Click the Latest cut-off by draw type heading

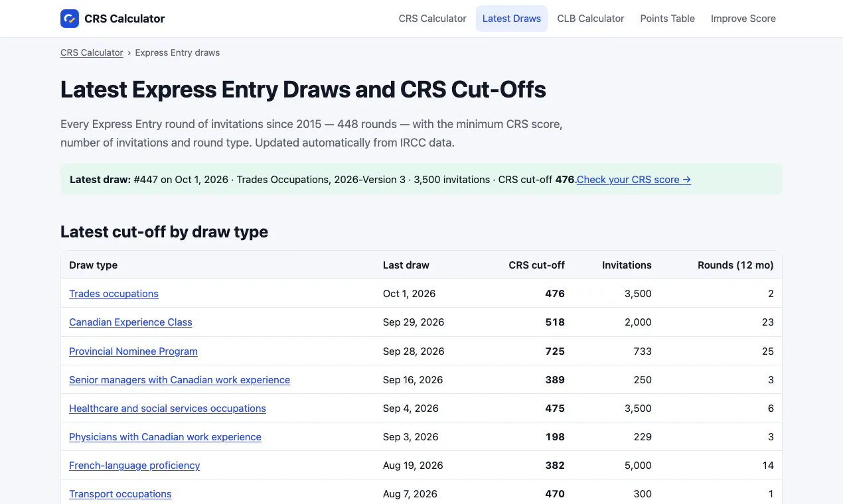(x=164, y=232)
